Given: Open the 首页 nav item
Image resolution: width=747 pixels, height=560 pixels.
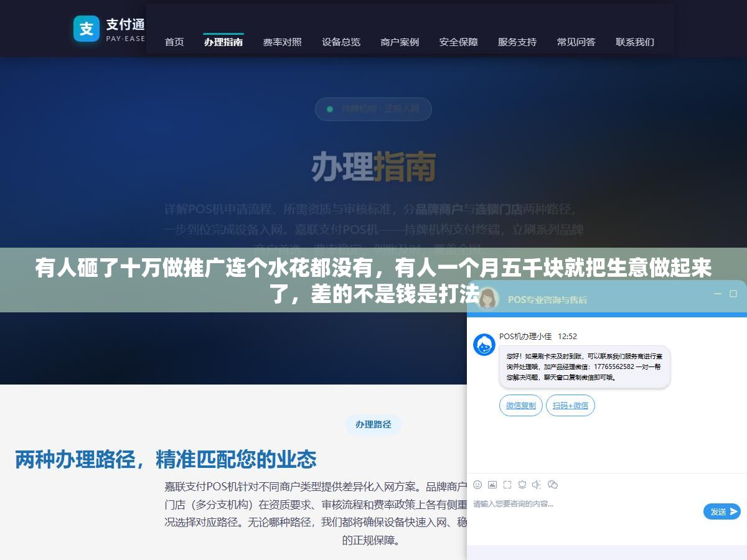Looking at the screenshot, I should click(x=174, y=42).
